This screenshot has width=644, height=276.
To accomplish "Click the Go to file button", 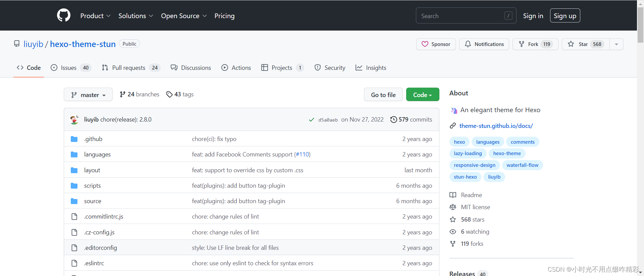I will [383, 95].
